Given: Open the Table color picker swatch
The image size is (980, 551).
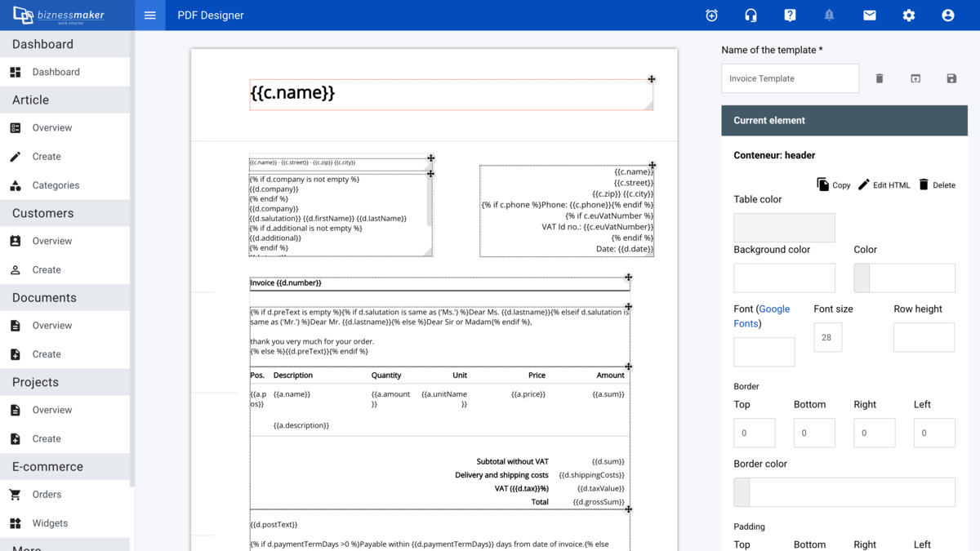Looking at the screenshot, I should tap(784, 228).
